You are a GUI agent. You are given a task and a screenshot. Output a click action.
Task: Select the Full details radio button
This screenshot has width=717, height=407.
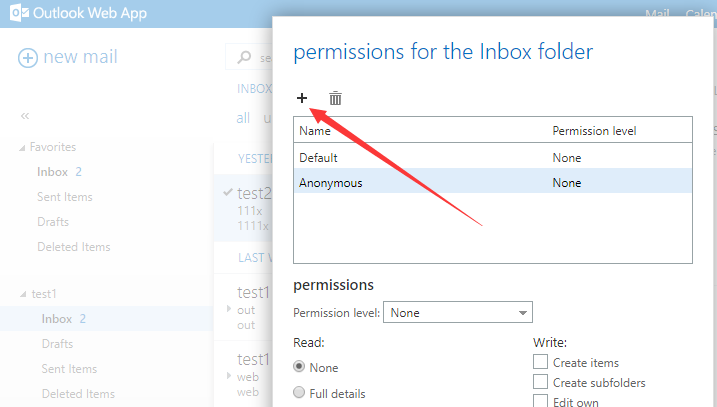[299, 392]
